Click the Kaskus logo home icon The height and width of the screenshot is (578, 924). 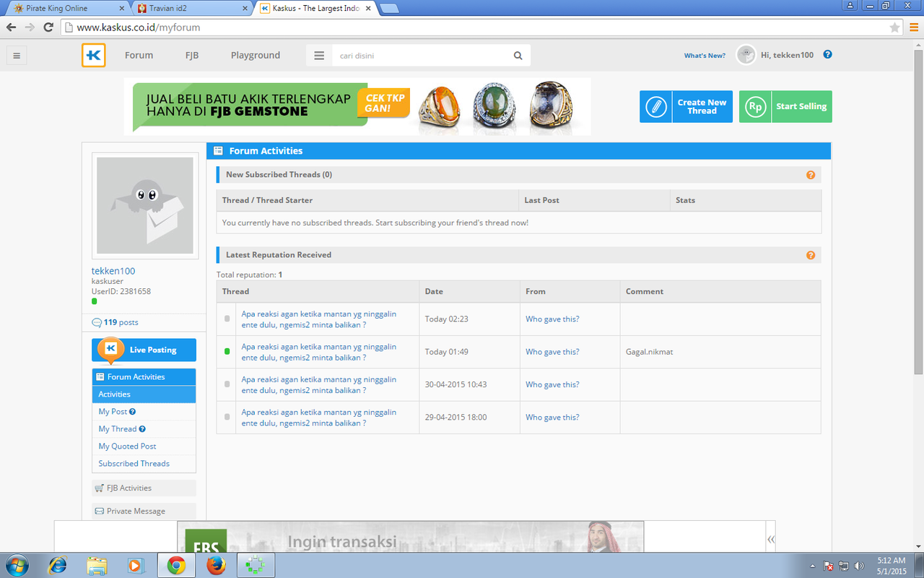coord(94,56)
